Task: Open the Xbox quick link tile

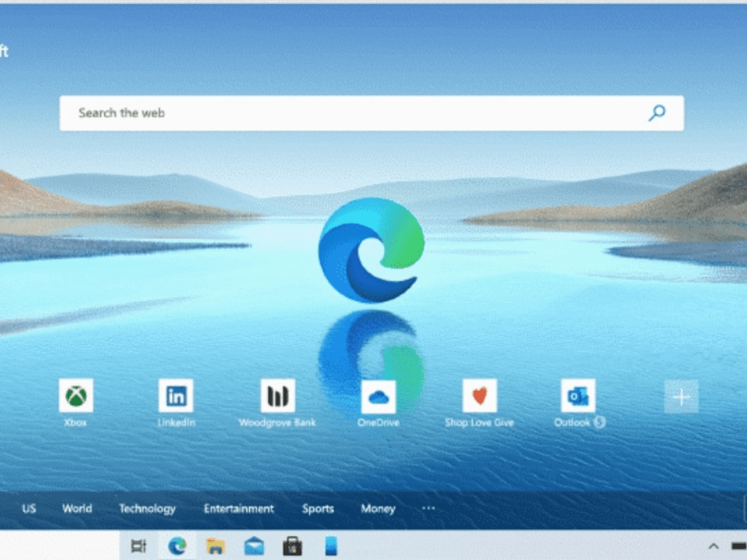Action: tap(76, 396)
